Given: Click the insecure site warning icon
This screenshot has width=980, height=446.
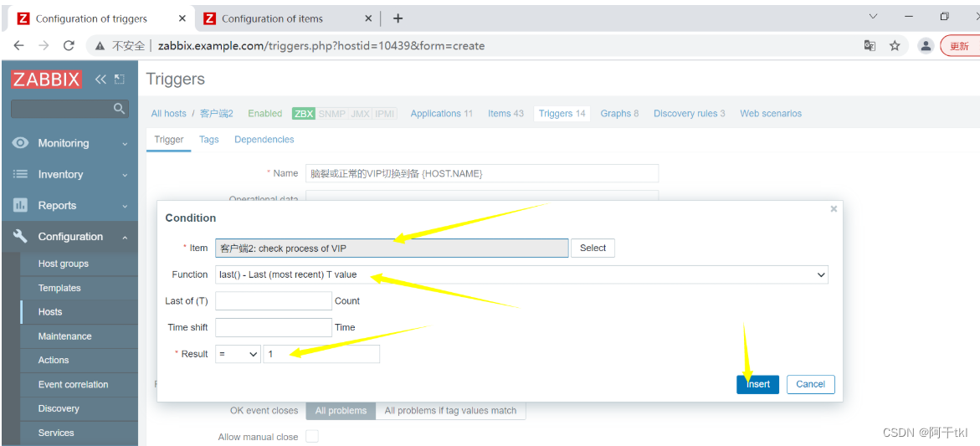Looking at the screenshot, I should pos(100,45).
